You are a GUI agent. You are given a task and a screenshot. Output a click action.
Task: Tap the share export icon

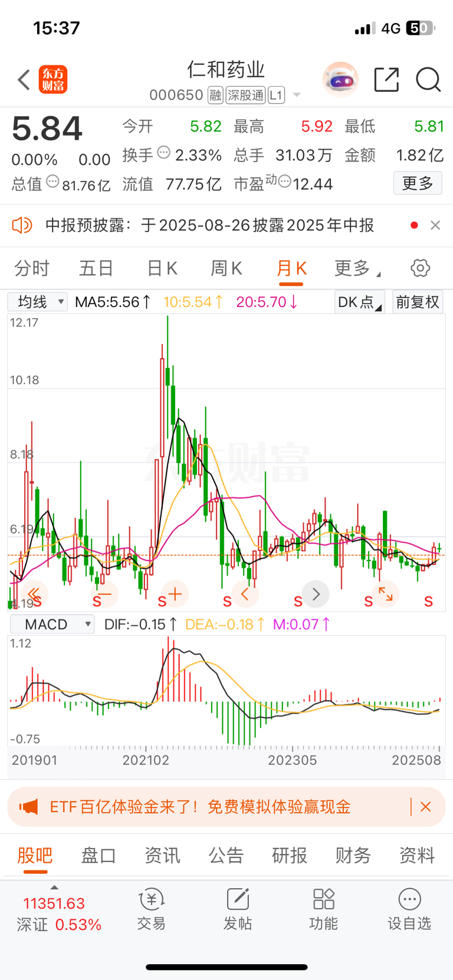coord(387,80)
